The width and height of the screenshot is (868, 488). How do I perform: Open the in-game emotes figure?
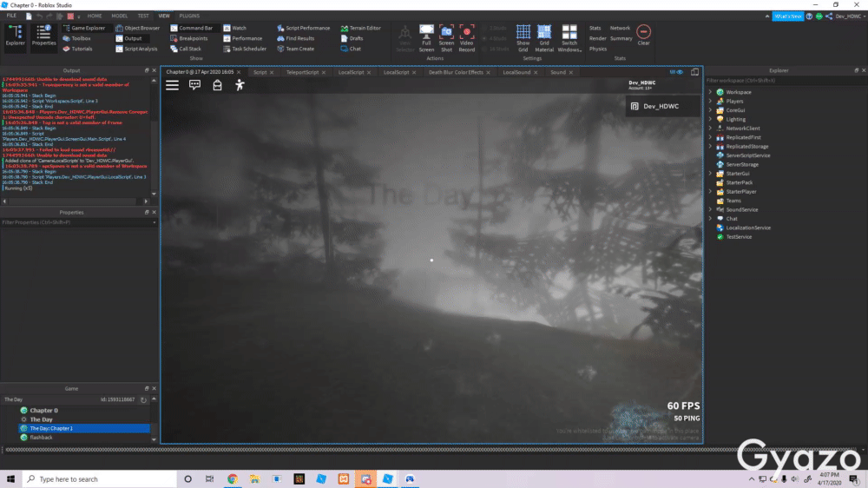(240, 85)
